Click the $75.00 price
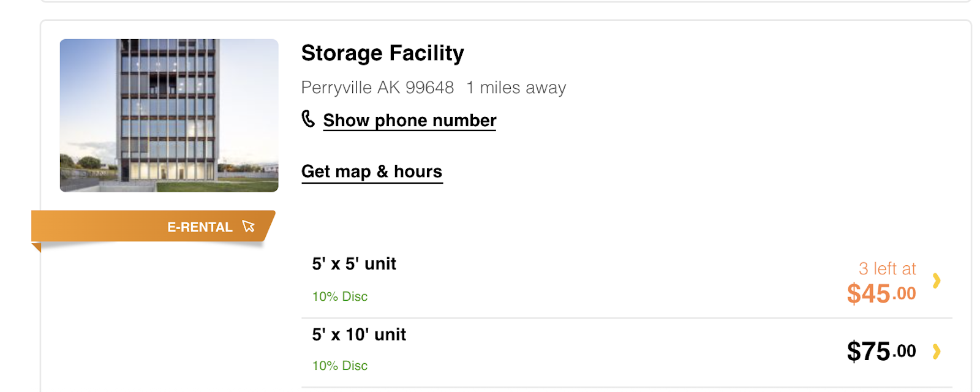 881,352
